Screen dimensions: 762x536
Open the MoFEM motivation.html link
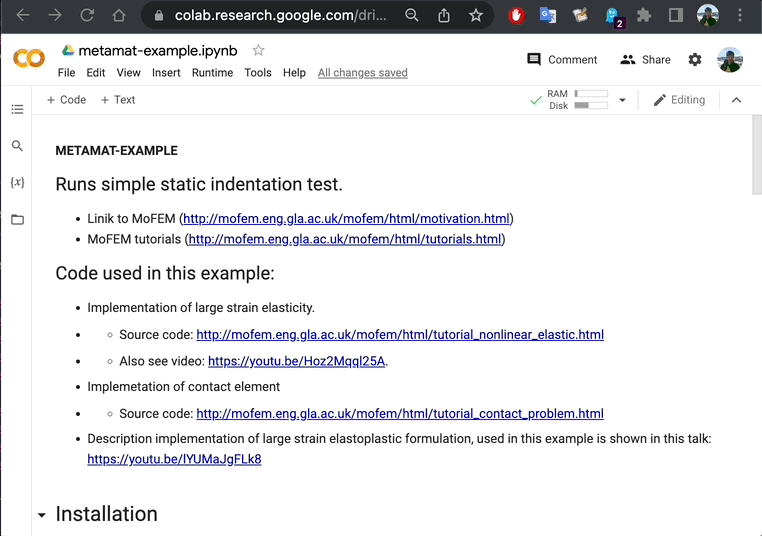[346, 219]
